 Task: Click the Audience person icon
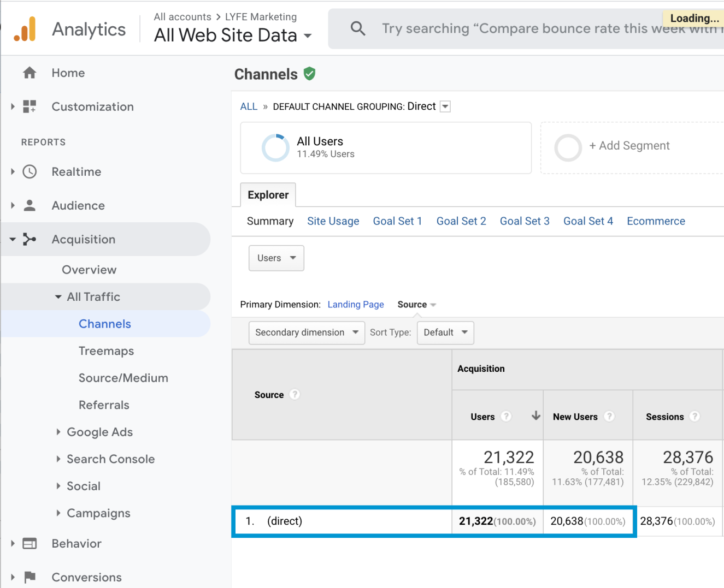coord(30,206)
